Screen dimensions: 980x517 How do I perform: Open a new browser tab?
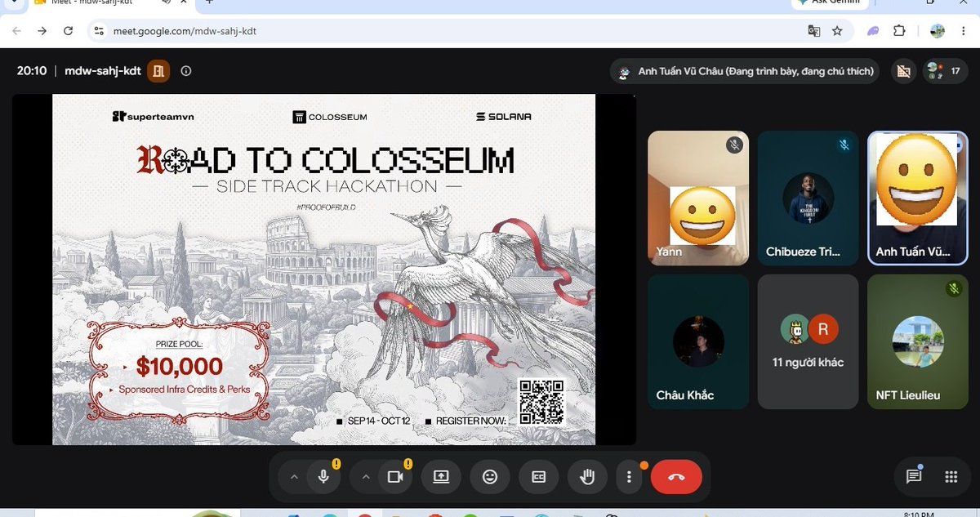click(209, 2)
